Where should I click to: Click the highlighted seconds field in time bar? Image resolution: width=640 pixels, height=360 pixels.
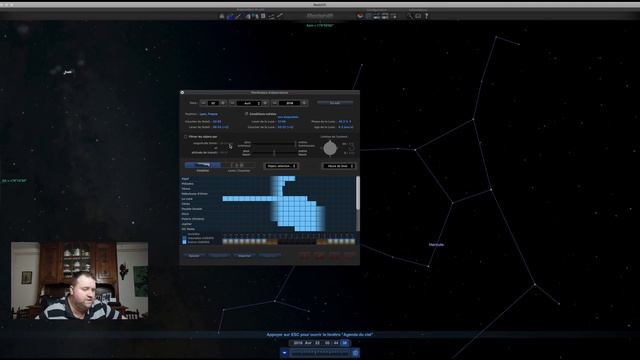click(345, 343)
